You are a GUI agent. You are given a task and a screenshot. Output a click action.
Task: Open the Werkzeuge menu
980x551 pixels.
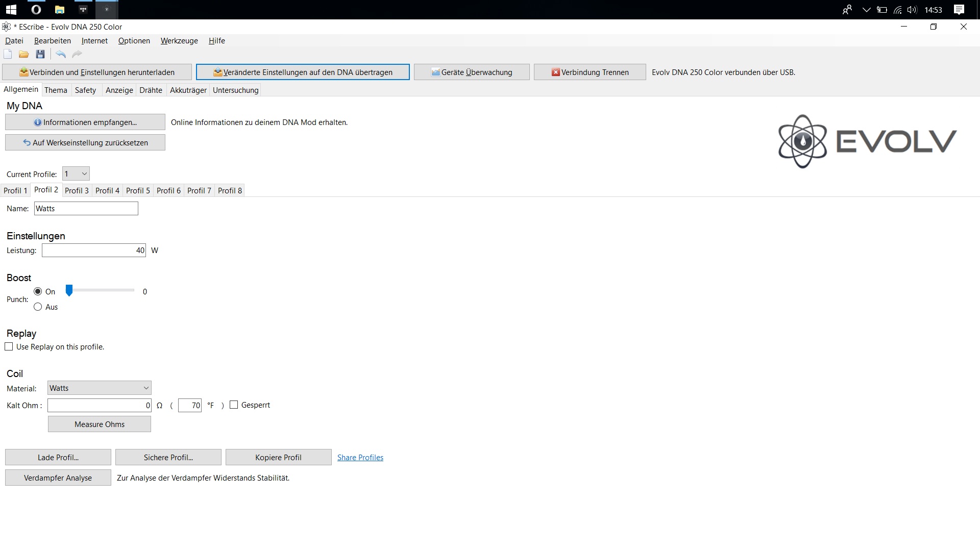click(179, 41)
